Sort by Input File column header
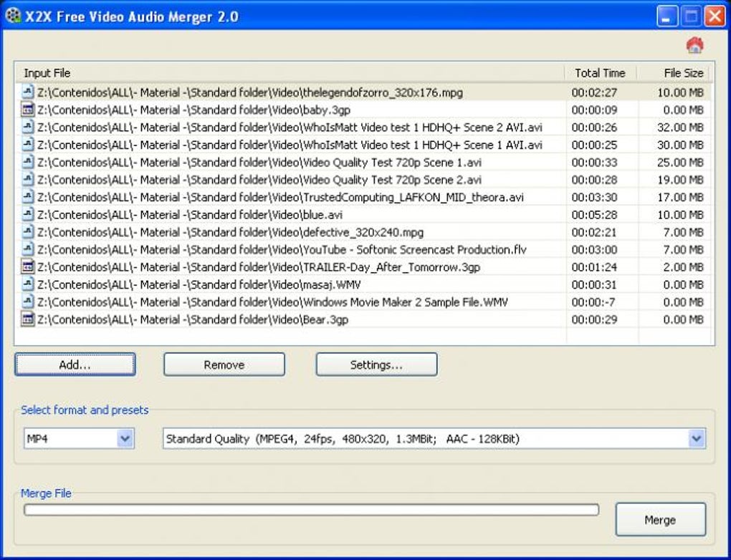The width and height of the screenshot is (731, 560). (x=290, y=73)
